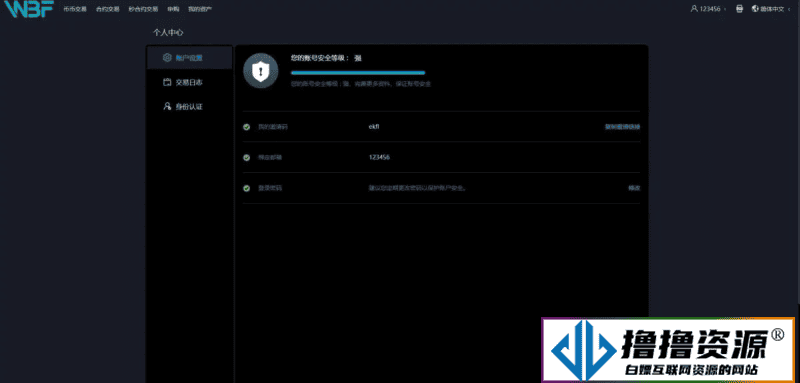Viewport: 800px width, 383px height.
Task: Click the security level progress bar
Action: 358,73
